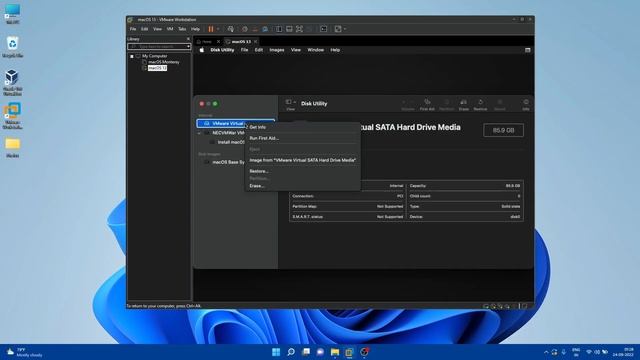The width and height of the screenshot is (640, 360).
Task: Select macOS Monterey in the Library tree
Action: (x=164, y=62)
